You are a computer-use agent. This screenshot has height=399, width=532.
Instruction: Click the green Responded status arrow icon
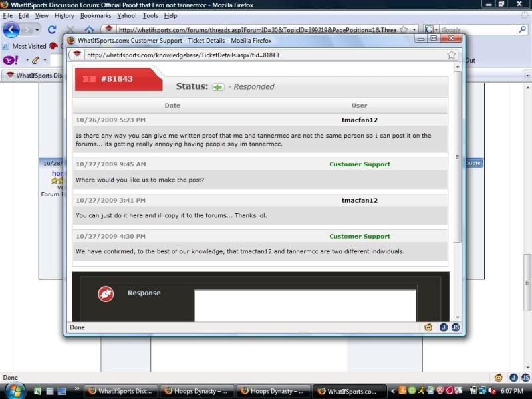[x=218, y=86]
